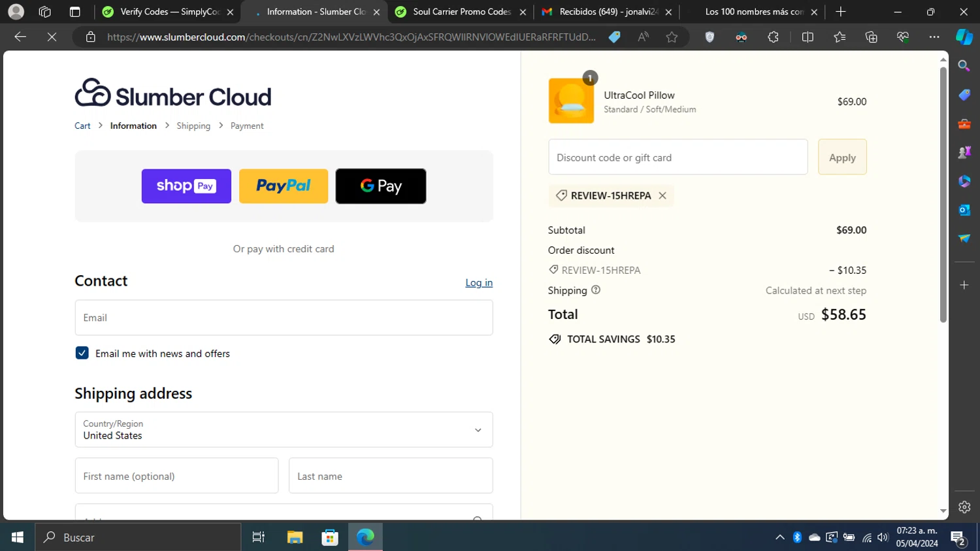Add this page to favorites
Image resolution: width=980 pixels, height=551 pixels.
pos(672,37)
